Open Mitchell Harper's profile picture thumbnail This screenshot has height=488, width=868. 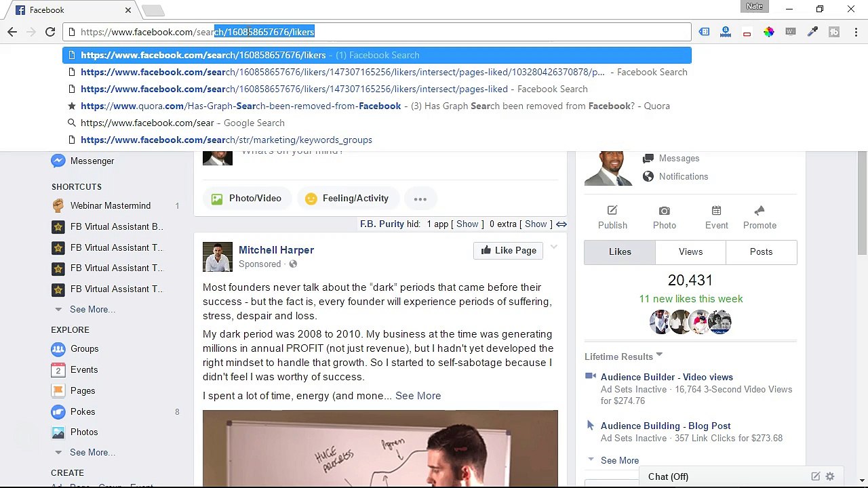pos(218,257)
